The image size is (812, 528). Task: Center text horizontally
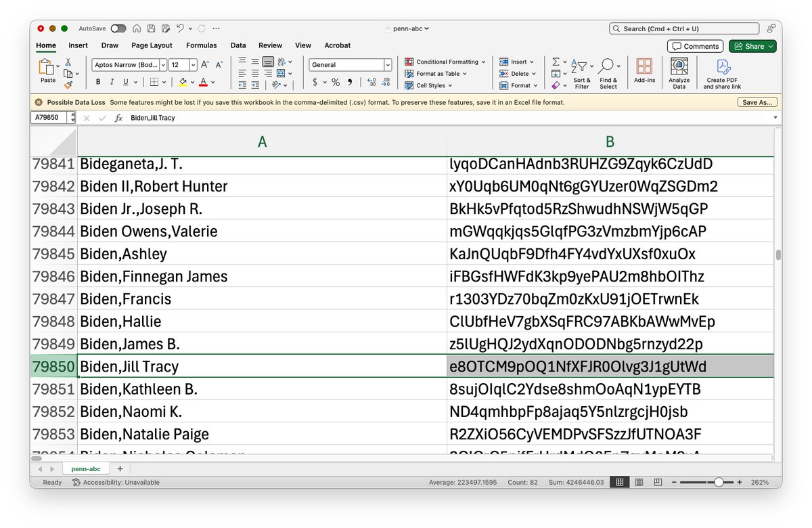click(x=255, y=73)
